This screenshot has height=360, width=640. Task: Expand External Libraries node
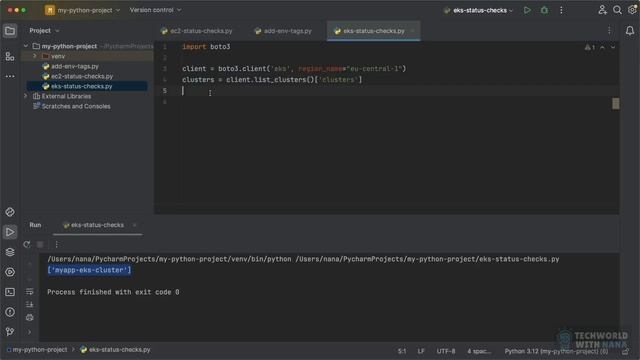(x=26, y=96)
